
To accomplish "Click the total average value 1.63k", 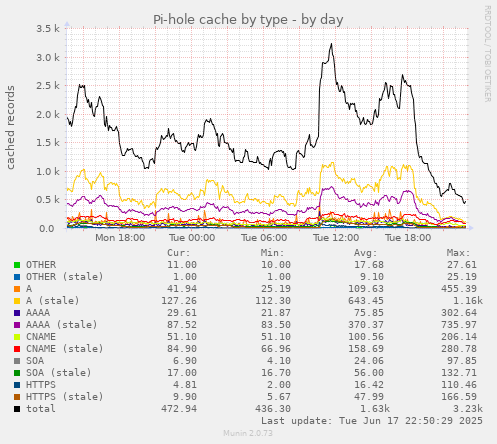I will 374,409.
